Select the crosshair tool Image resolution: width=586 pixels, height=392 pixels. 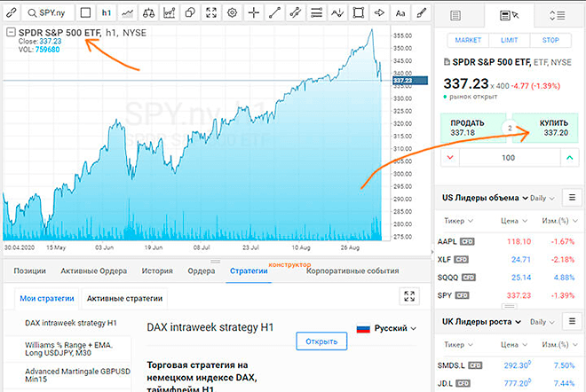coord(254,13)
